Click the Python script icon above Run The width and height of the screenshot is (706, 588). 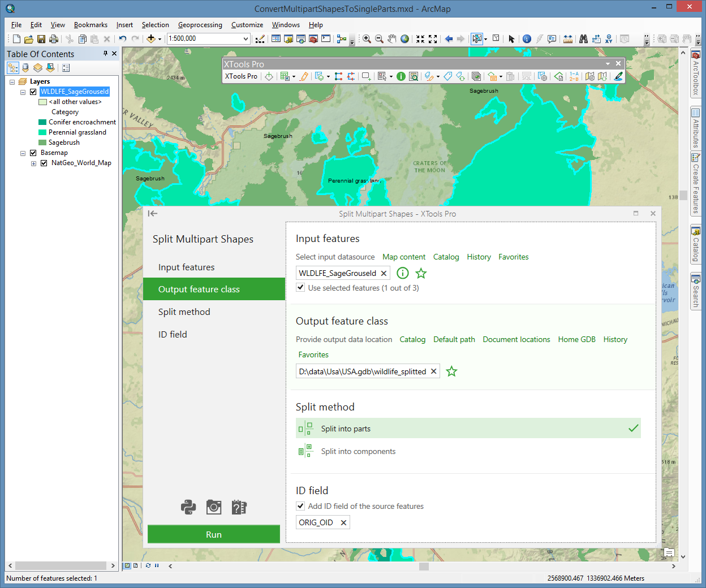tap(188, 507)
